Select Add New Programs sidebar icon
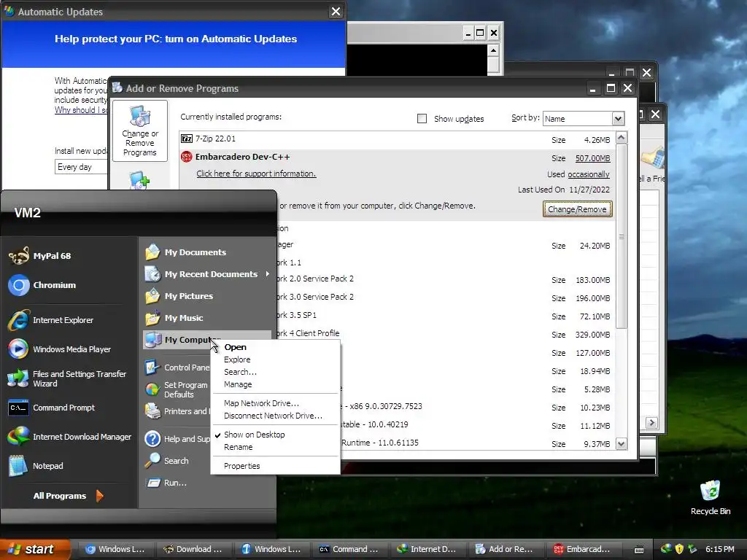The width and height of the screenshot is (747, 560). coord(140,181)
